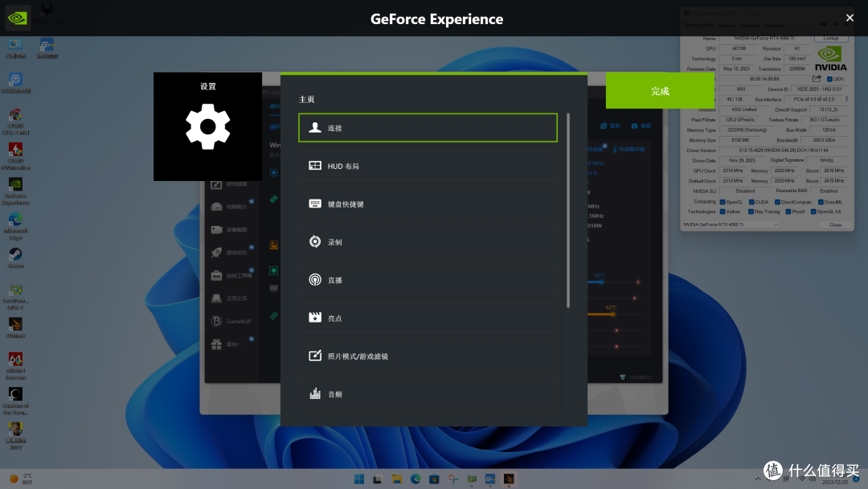Image resolution: width=868 pixels, height=489 pixels.
Task: Open the CPUID CPU-Z MSI desktop icon
Action: coord(15,121)
